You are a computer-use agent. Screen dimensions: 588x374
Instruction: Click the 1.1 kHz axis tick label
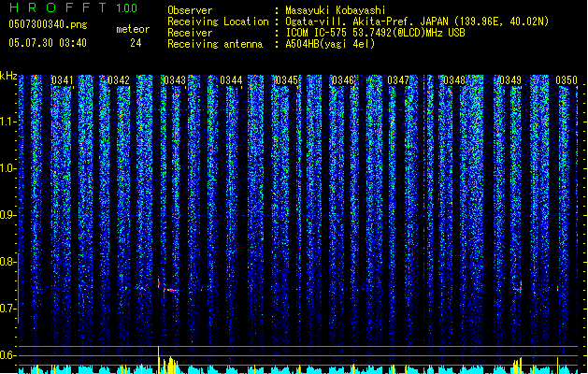click(x=8, y=122)
